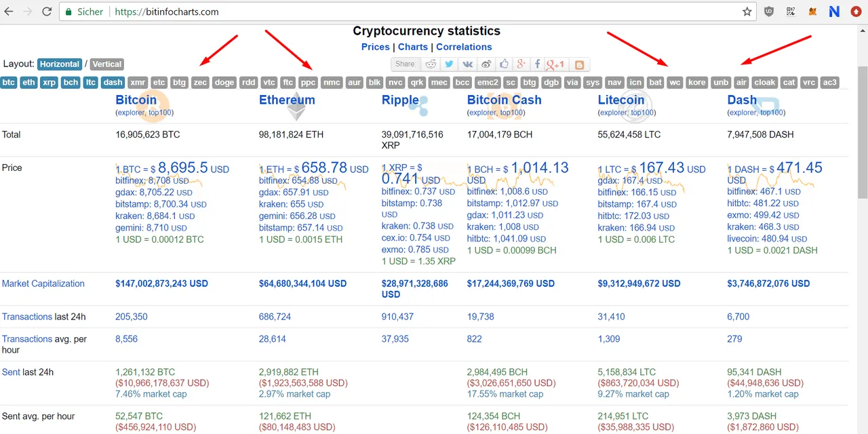
Task: Toggle the bch coin tag
Action: pyautogui.click(x=71, y=83)
